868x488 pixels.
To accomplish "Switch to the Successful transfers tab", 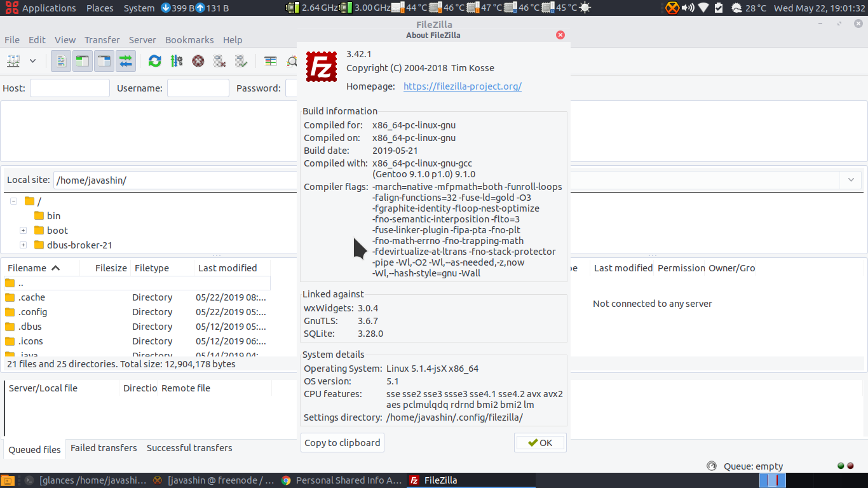I will [189, 448].
